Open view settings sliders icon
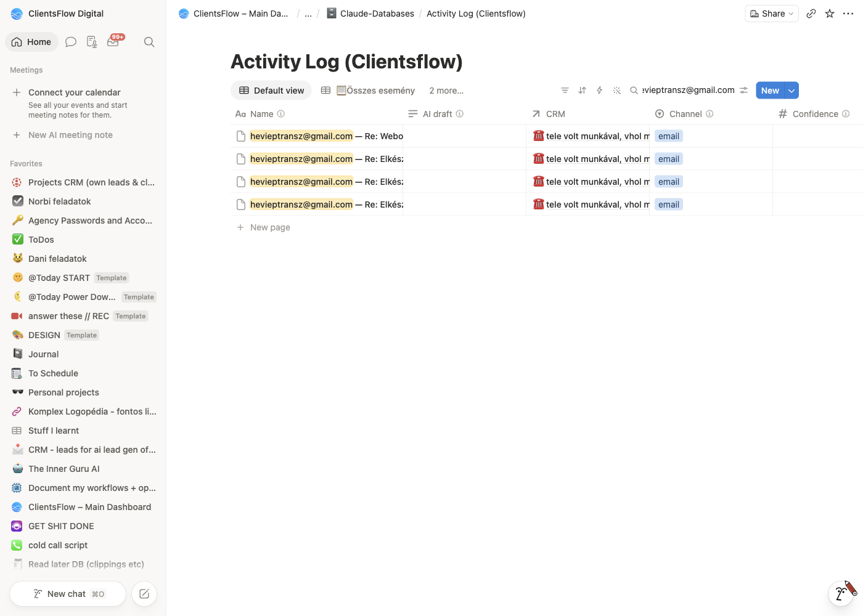Image resolution: width=863 pixels, height=616 pixels. point(744,91)
